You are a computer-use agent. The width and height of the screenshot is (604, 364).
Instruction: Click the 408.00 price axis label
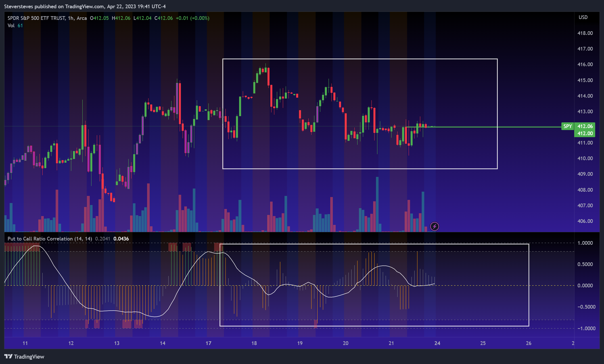coord(585,190)
